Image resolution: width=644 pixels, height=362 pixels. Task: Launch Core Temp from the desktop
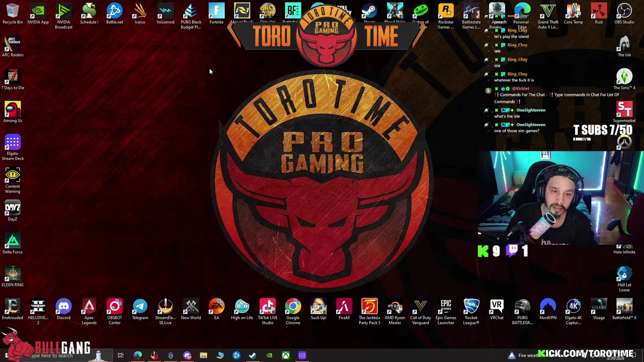pyautogui.click(x=573, y=14)
